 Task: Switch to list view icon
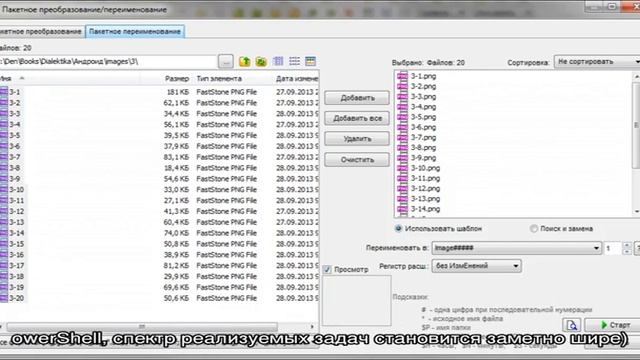[294, 61]
